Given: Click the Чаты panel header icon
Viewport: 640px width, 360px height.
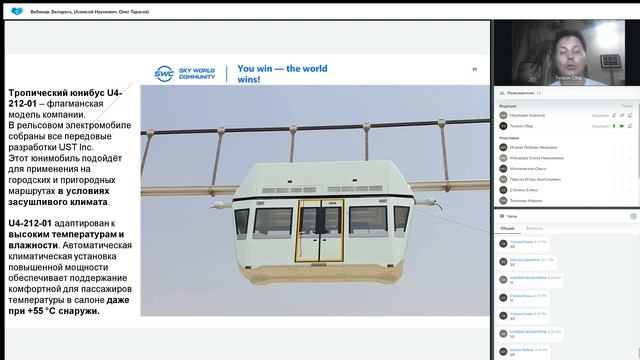Looking at the screenshot, I should pos(502,216).
